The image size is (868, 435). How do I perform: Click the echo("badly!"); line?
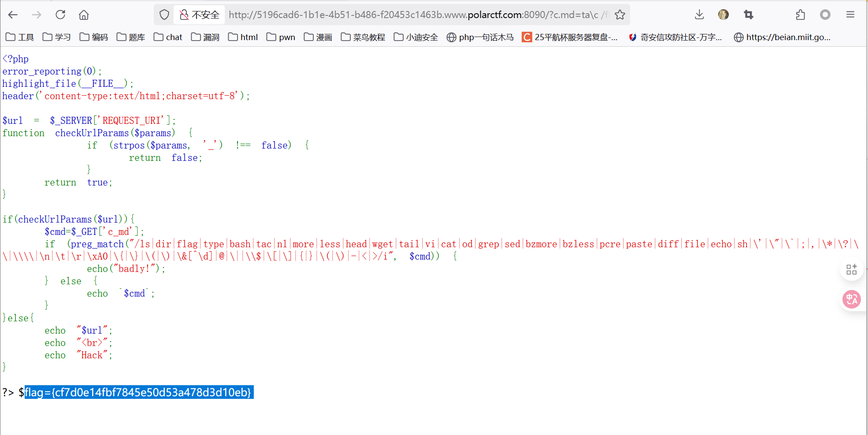coord(126,269)
